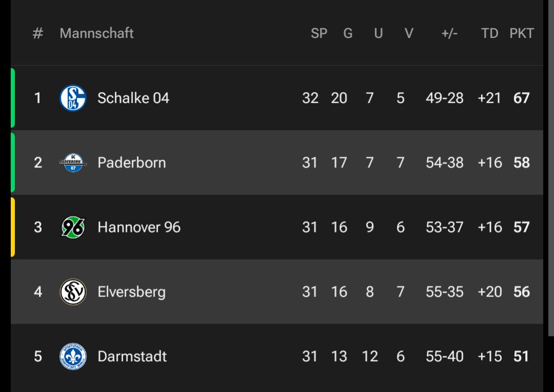Tap the Paderborn team logo

click(73, 163)
